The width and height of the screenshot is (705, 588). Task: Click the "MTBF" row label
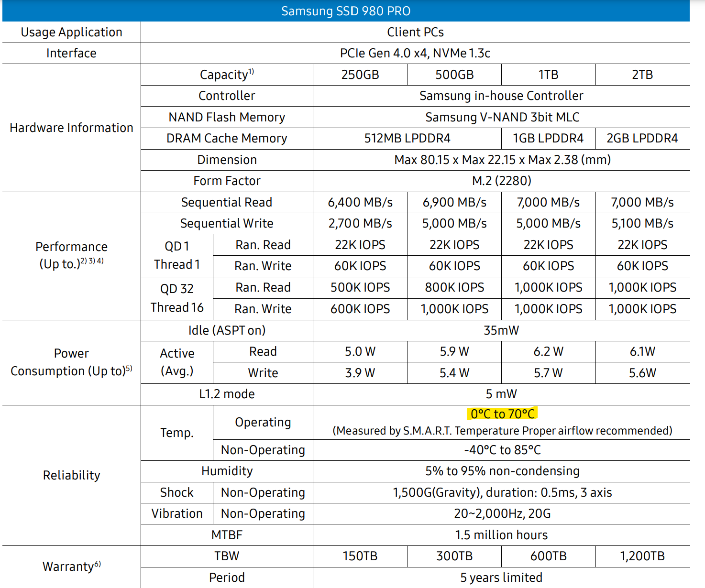coord(227,535)
